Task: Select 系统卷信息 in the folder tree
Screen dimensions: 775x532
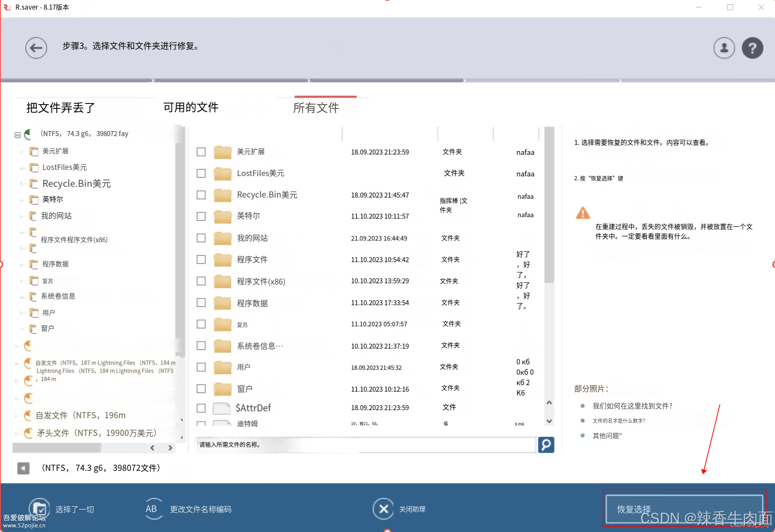Action: (58, 296)
